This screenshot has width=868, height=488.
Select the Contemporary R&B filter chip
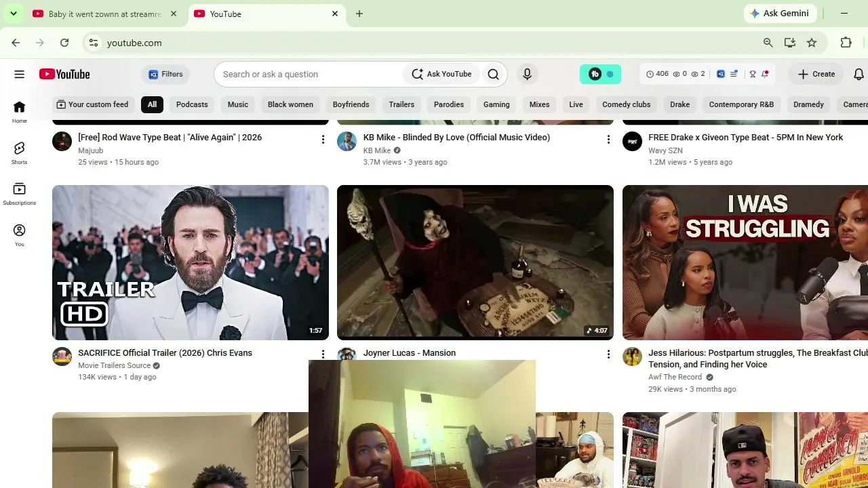point(741,104)
